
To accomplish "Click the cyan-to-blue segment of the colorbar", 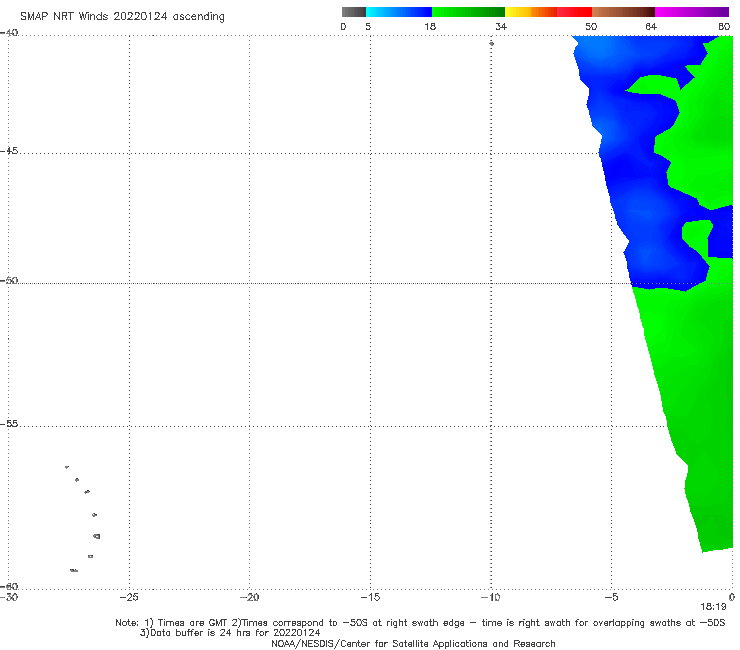I will (x=399, y=12).
